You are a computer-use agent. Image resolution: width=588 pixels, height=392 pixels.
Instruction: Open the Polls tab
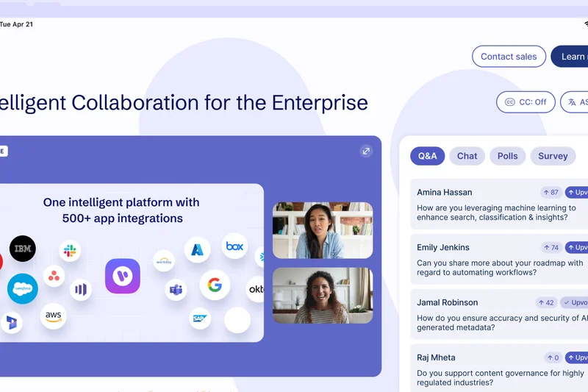[x=507, y=156]
